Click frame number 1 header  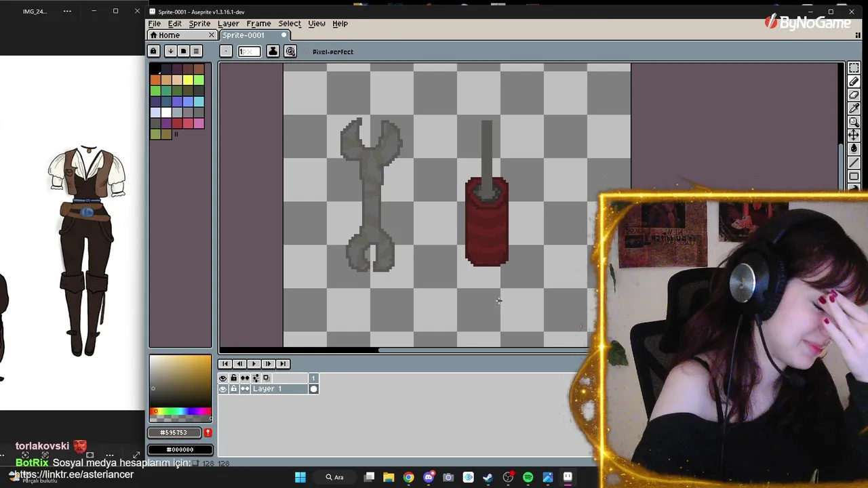pos(313,378)
